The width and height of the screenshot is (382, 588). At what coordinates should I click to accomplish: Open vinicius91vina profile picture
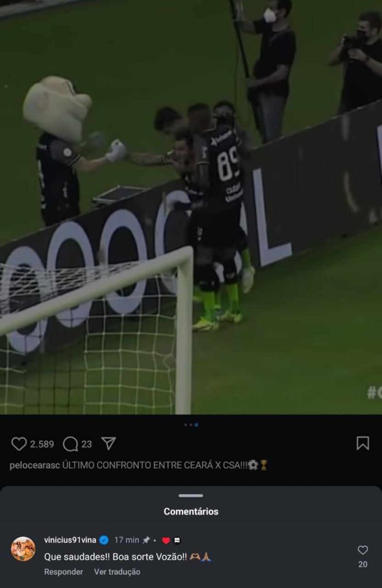(x=23, y=548)
